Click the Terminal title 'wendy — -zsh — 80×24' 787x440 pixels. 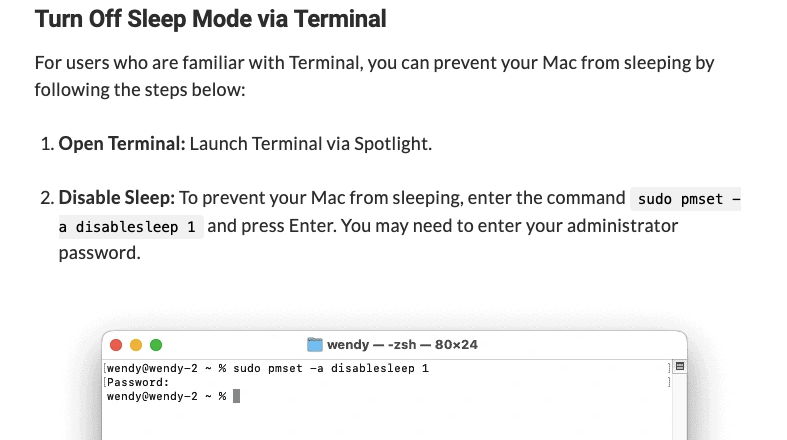tap(402, 345)
